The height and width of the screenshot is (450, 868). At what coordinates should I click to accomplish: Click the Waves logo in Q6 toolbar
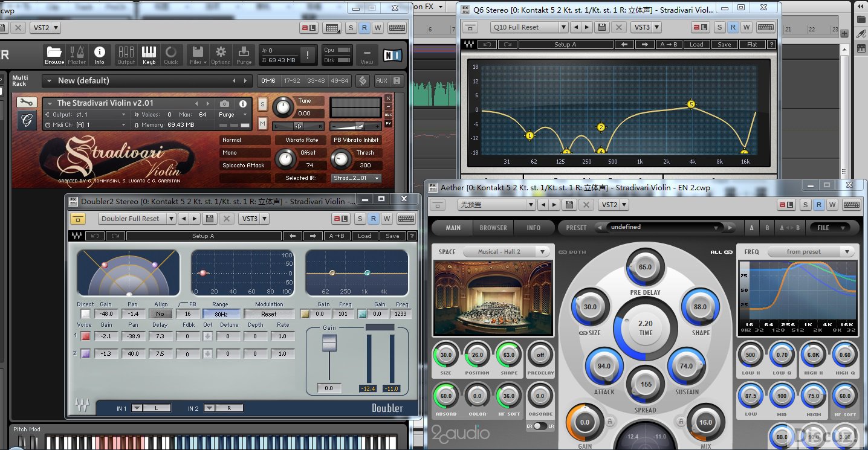[x=469, y=44]
